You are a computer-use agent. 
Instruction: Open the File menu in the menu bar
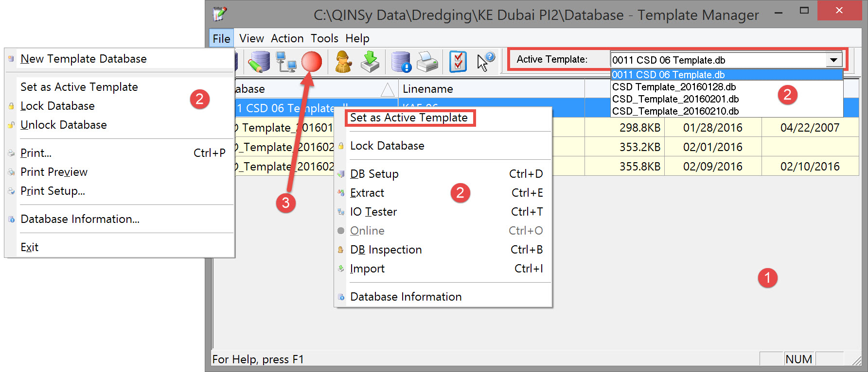[221, 38]
